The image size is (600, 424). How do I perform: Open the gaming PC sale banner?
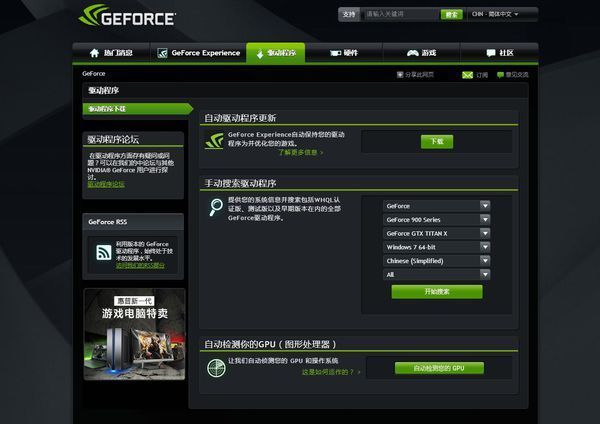(133, 334)
